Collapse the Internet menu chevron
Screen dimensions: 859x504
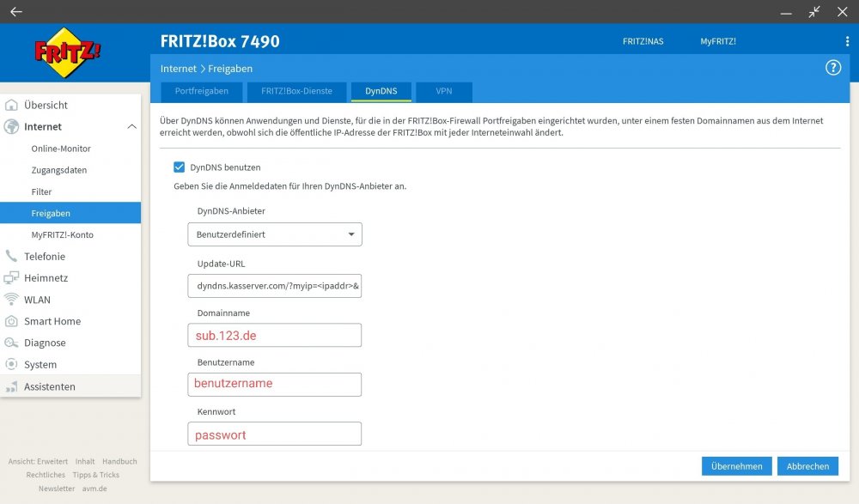click(131, 126)
